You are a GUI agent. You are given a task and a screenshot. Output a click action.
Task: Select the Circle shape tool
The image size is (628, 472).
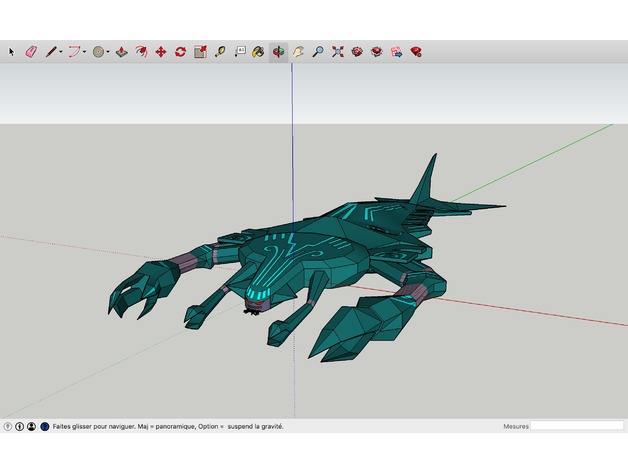click(98, 51)
